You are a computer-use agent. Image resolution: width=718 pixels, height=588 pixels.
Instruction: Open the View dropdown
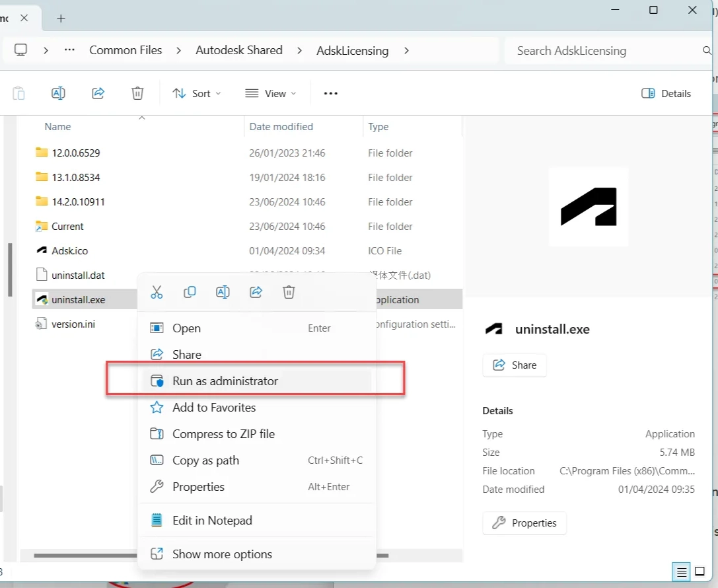(271, 93)
